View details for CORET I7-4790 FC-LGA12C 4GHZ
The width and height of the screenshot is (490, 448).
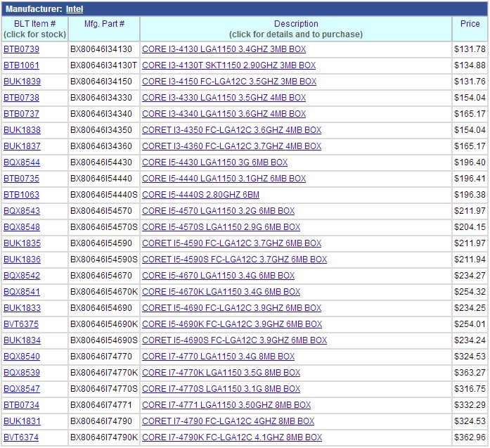coord(228,421)
